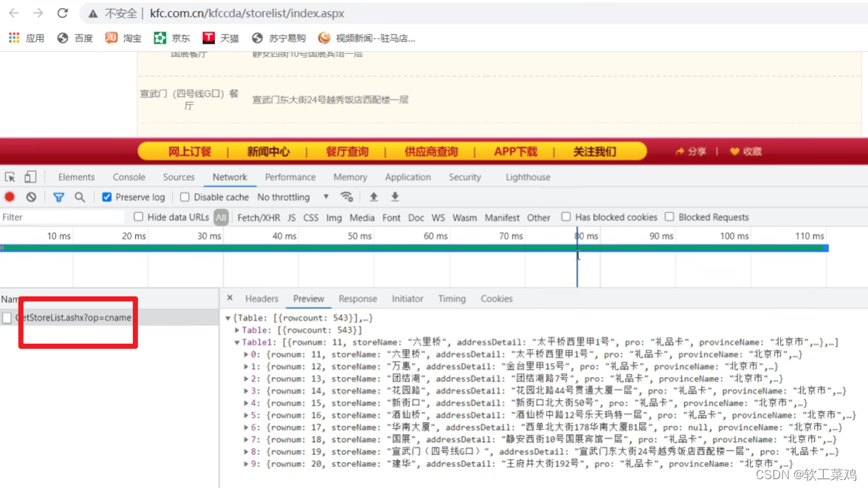Click the import HAR upload arrow icon
This screenshot has width=868, height=488.
pos(374,197)
